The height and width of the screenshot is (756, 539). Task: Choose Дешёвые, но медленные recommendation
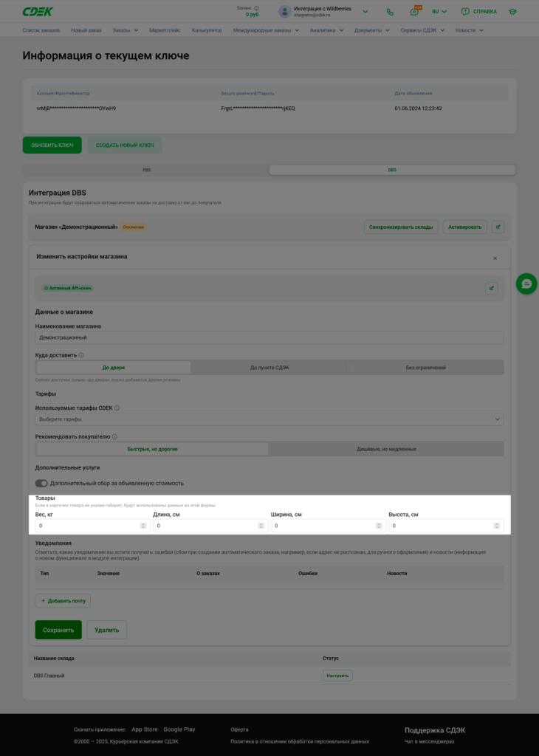[386, 449]
